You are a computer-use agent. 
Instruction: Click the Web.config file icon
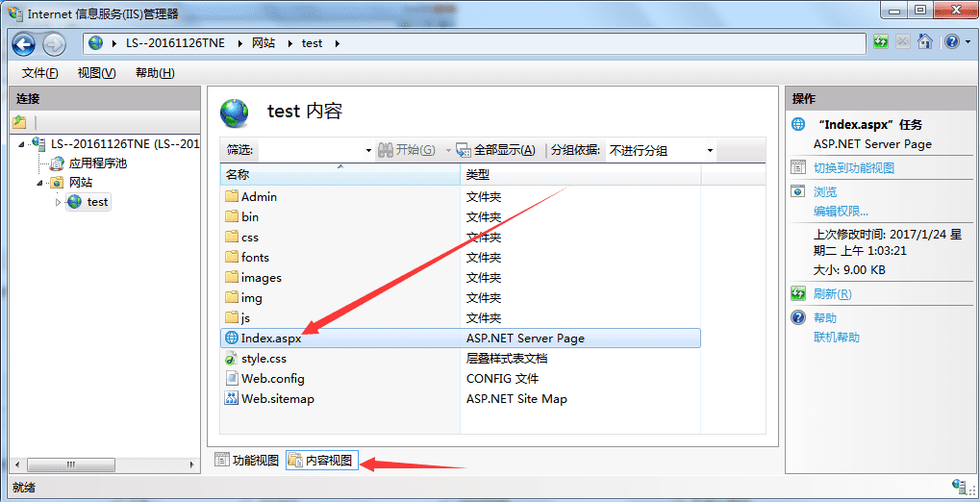[231, 378]
